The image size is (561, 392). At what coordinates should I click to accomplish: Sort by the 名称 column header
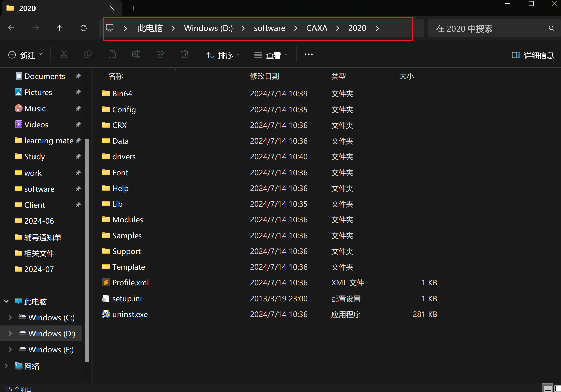[x=116, y=76]
